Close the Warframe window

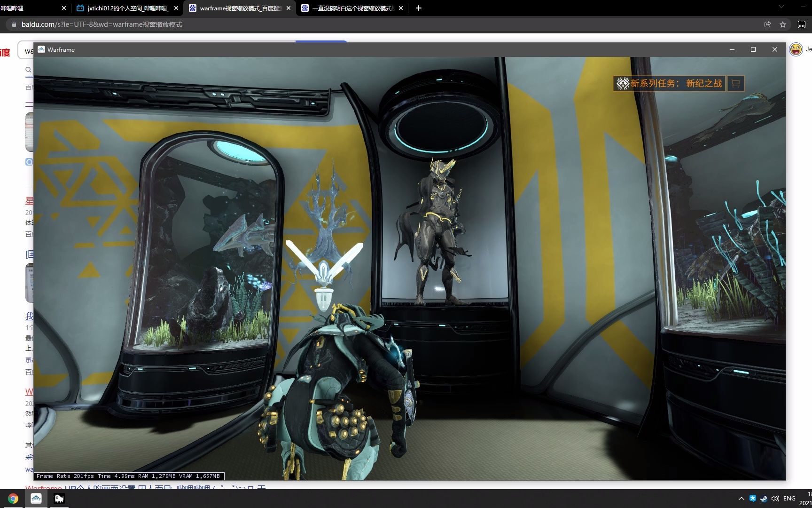[775, 49]
